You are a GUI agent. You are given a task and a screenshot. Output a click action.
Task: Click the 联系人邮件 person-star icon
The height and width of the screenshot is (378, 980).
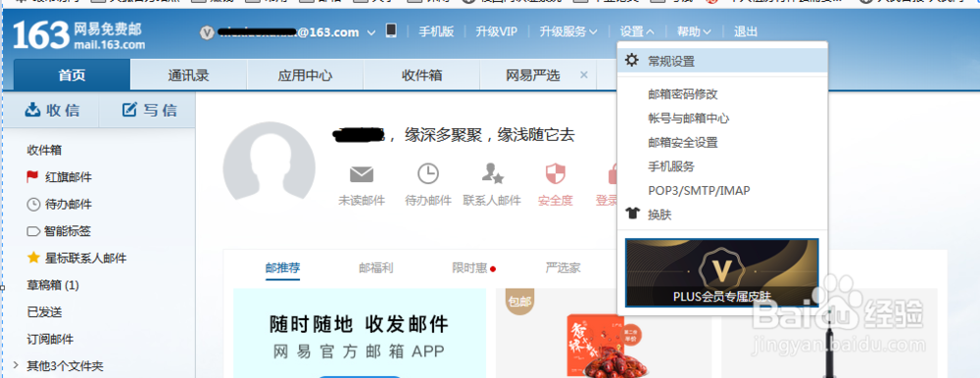[492, 173]
